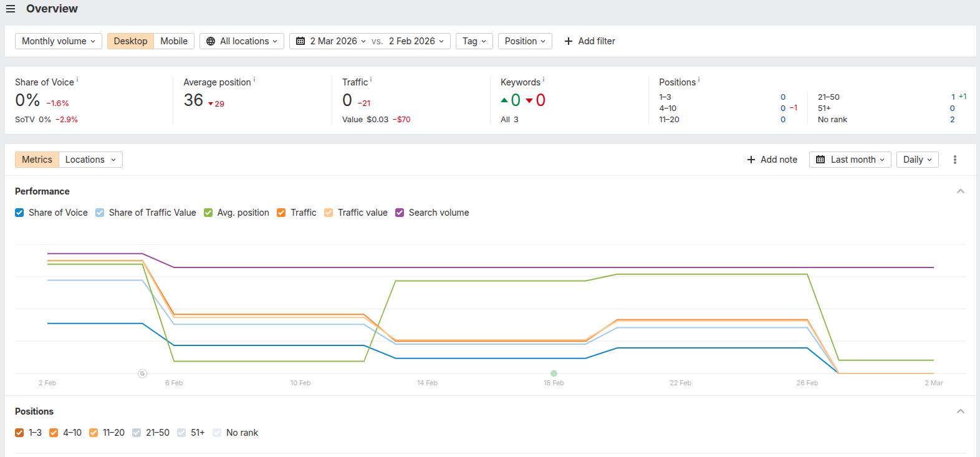Click the SoTV 0% text
Viewport: 980px width, 457px height.
click(x=33, y=120)
